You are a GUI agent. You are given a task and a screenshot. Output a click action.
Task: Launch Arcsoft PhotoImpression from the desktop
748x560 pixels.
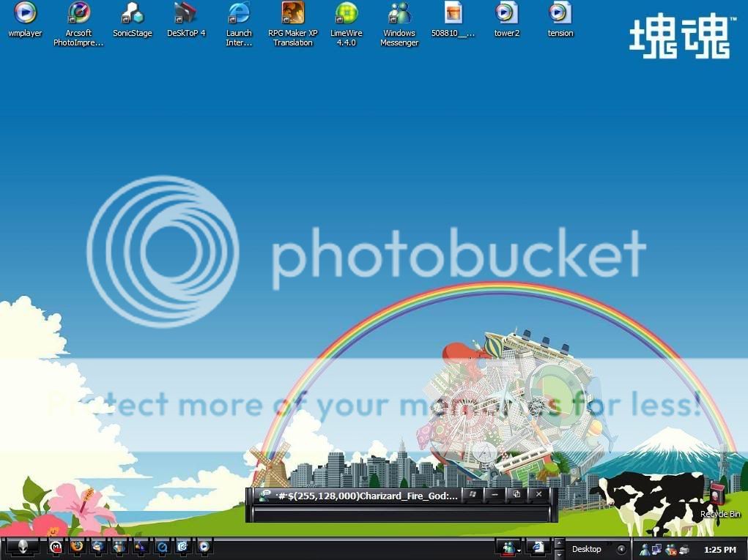point(78,13)
